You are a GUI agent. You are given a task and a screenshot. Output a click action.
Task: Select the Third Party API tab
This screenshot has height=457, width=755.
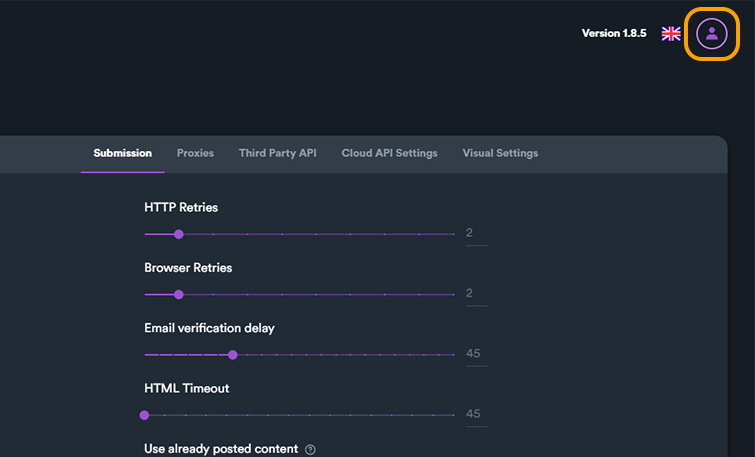277,153
